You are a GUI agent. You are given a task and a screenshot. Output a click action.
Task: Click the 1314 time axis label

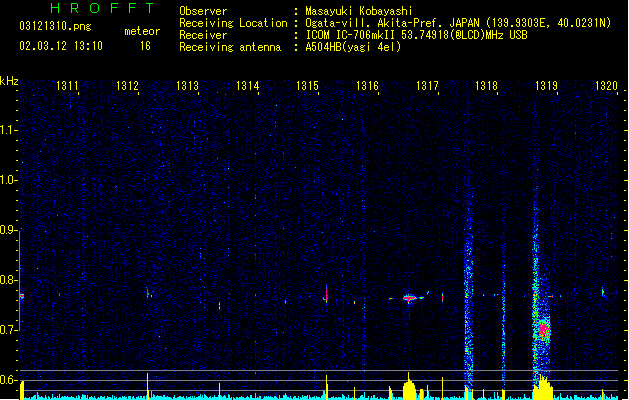coord(247,85)
